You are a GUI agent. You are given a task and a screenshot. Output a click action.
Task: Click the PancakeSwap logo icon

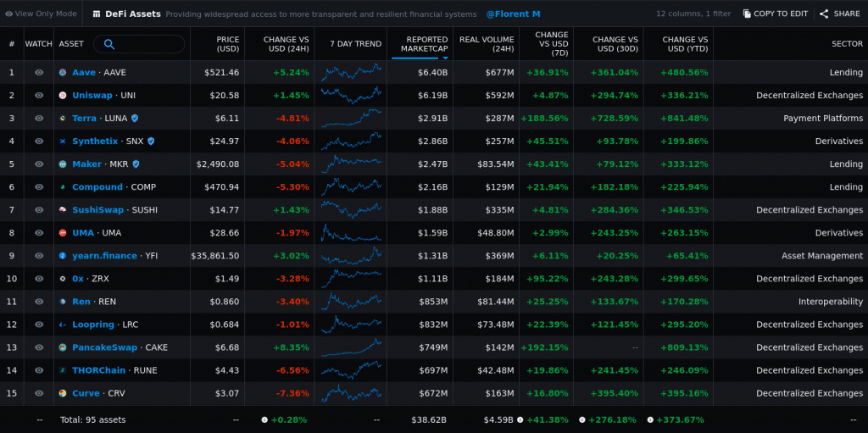pos(63,347)
